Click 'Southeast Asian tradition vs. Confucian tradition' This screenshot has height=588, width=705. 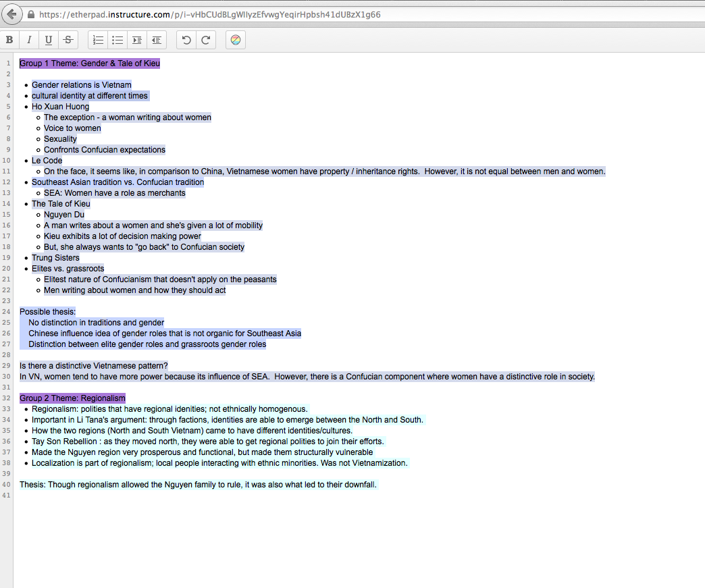click(117, 182)
